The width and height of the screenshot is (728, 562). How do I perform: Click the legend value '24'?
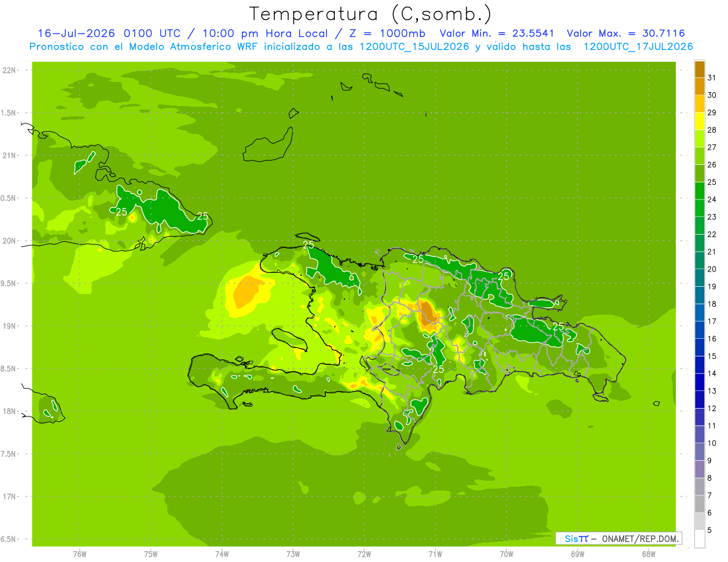pos(712,199)
